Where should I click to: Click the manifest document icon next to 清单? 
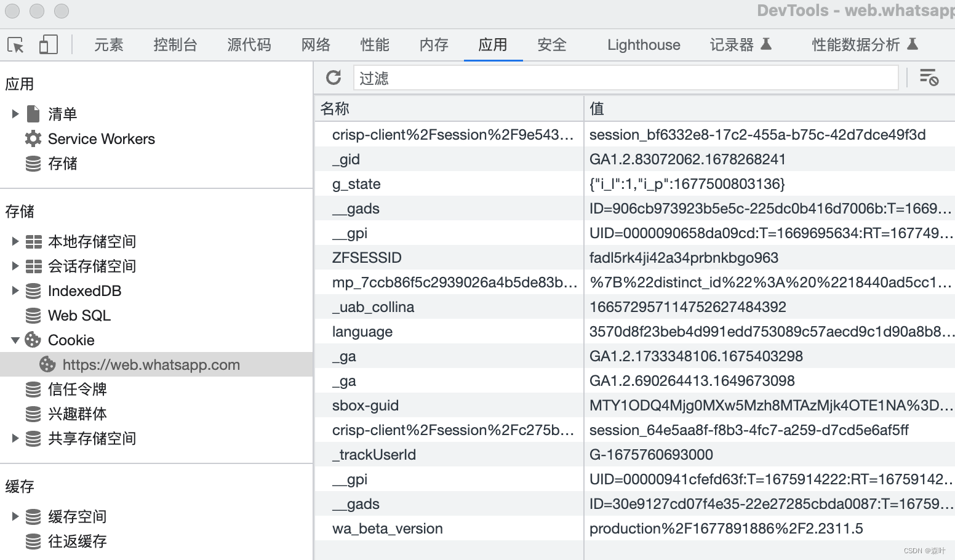tap(33, 114)
